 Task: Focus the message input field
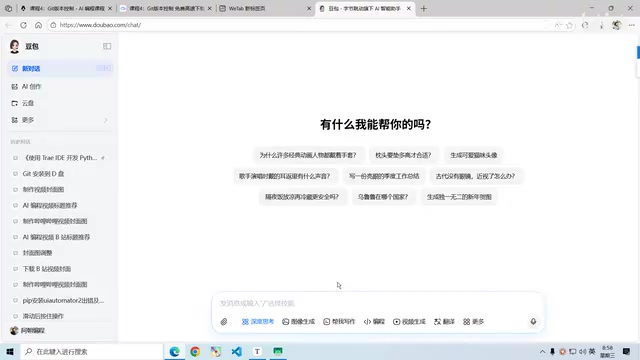pyautogui.click(x=377, y=303)
